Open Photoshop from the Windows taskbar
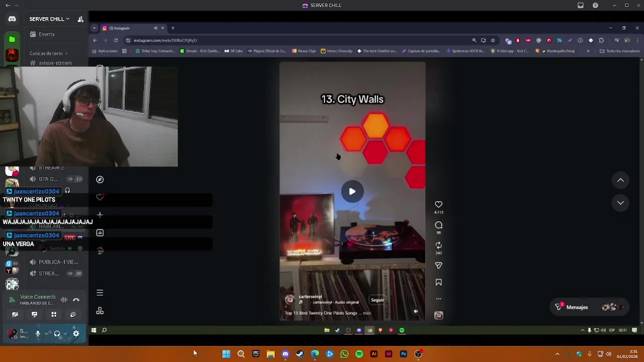This screenshot has width=644, height=362. [x=403, y=354]
